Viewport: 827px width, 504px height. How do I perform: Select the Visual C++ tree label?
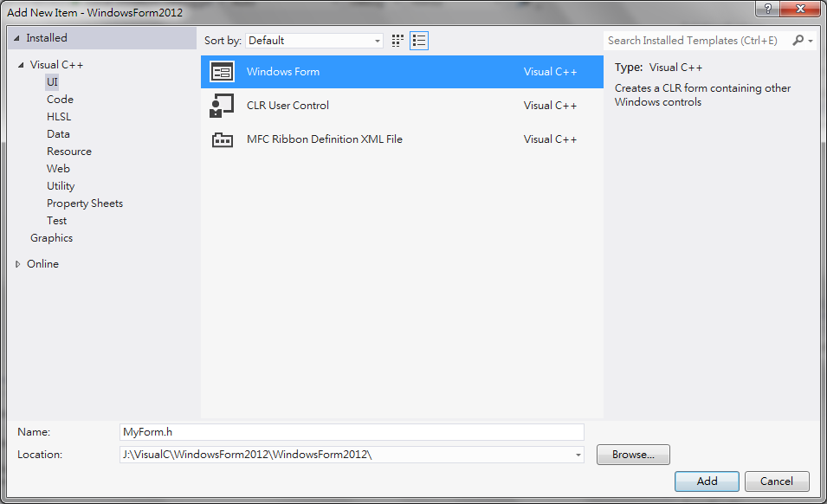tap(56, 65)
